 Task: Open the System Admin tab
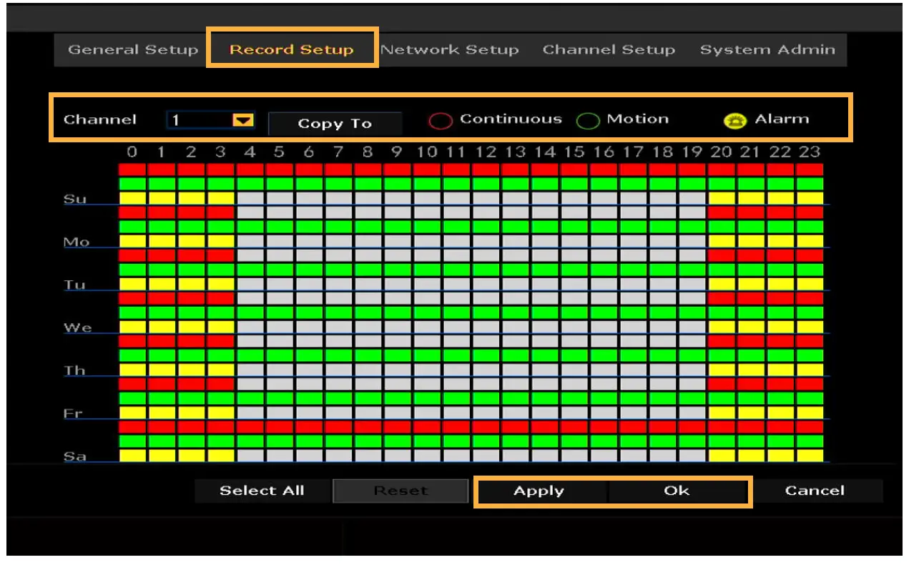point(767,50)
